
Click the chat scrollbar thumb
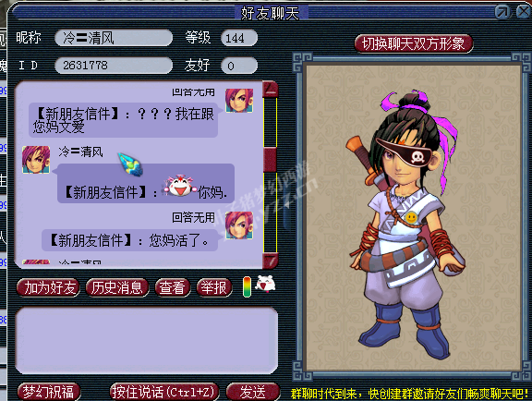[270, 160]
